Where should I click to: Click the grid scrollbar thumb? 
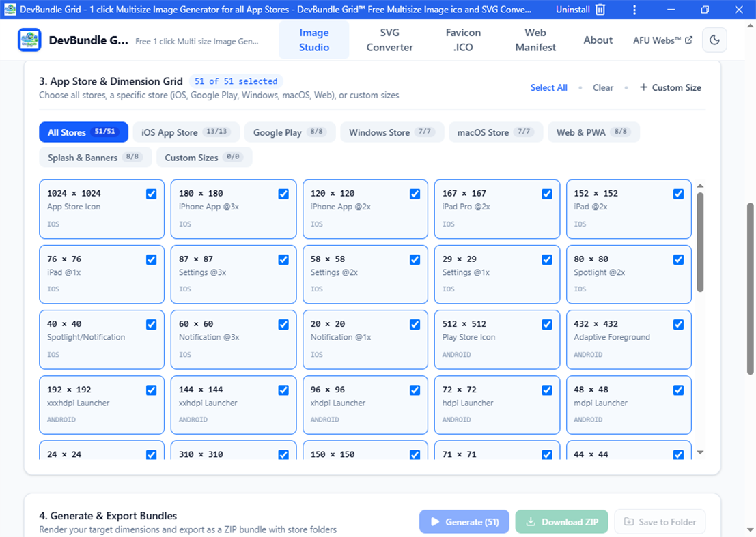coord(700,242)
